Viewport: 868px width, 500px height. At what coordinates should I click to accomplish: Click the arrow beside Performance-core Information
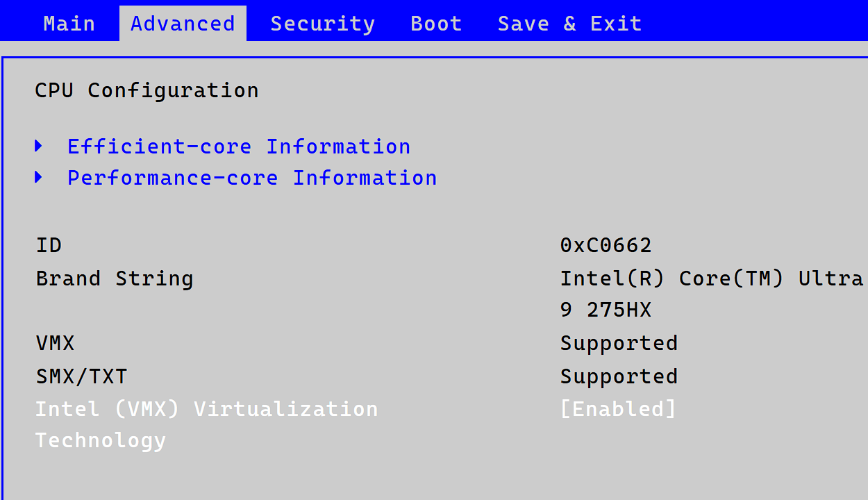coord(39,178)
